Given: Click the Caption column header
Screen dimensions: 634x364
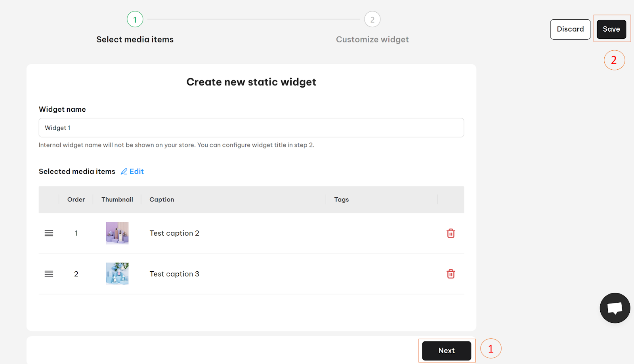Looking at the screenshot, I should (162, 200).
